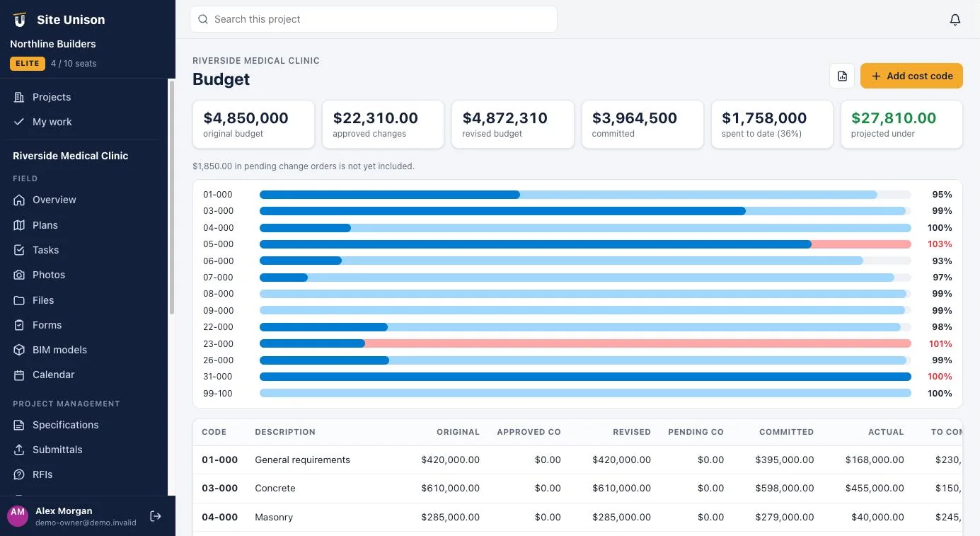Click the ELITE plan badge
The height and width of the screenshot is (536, 980).
(28, 64)
